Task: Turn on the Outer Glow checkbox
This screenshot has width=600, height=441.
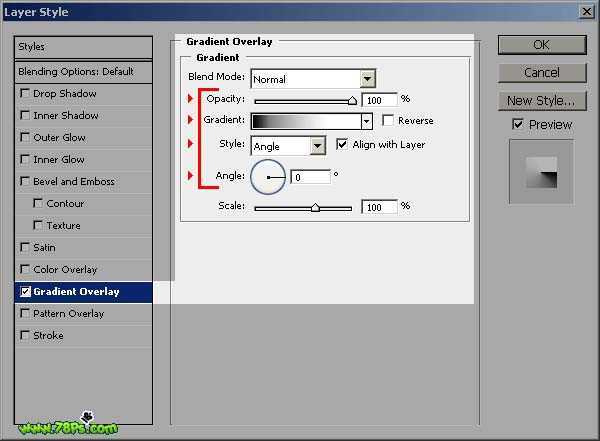Action: (x=25, y=137)
